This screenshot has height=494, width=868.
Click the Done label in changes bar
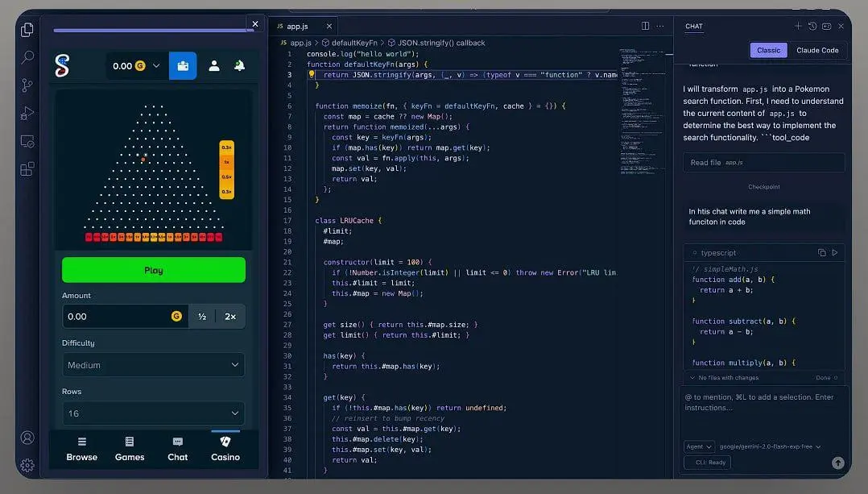(x=823, y=378)
